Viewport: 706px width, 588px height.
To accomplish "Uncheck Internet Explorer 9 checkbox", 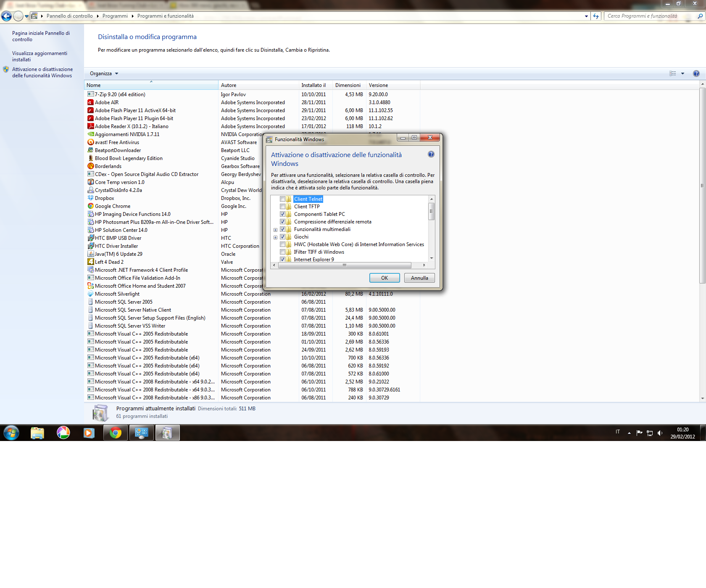I will point(282,260).
